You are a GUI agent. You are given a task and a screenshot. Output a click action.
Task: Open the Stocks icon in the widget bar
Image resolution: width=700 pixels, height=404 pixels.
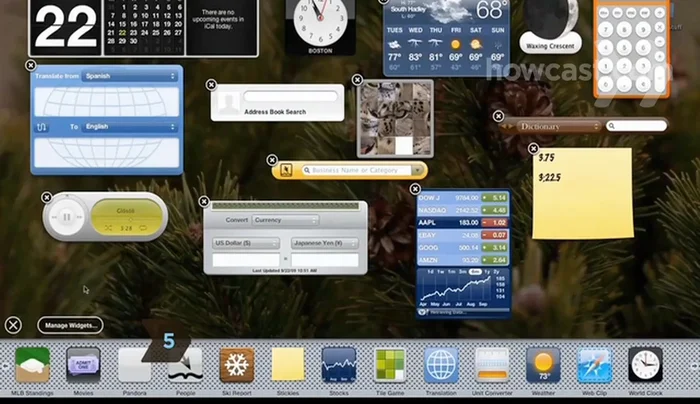tap(339, 365)
